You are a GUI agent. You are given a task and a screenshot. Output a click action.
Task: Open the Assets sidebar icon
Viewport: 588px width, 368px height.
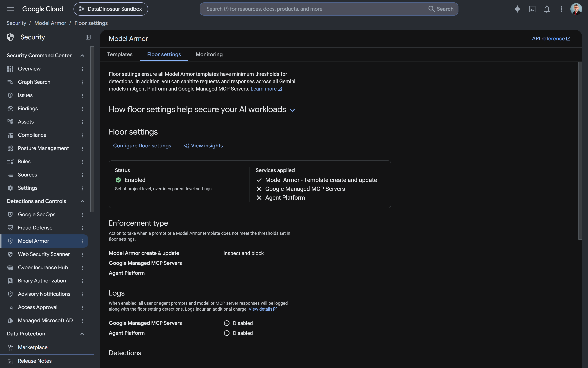tap(10, 122)
